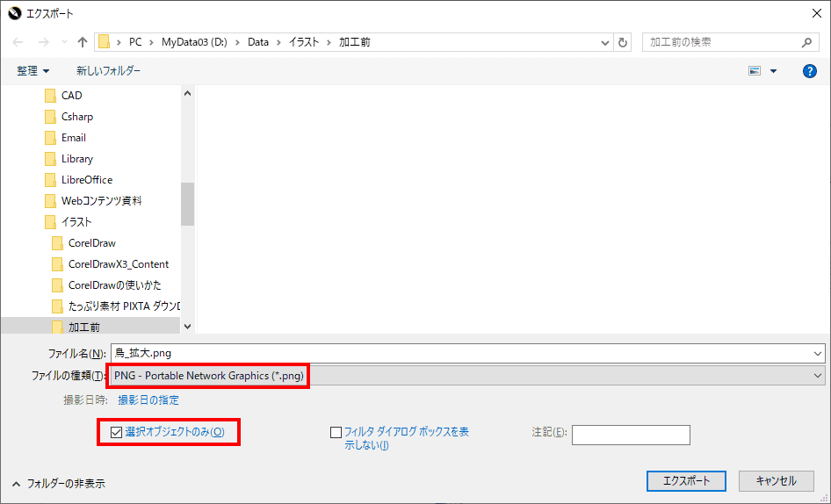The image size is (831, 504).
Task: Click the キャンセル button
Action: (776, 481)
